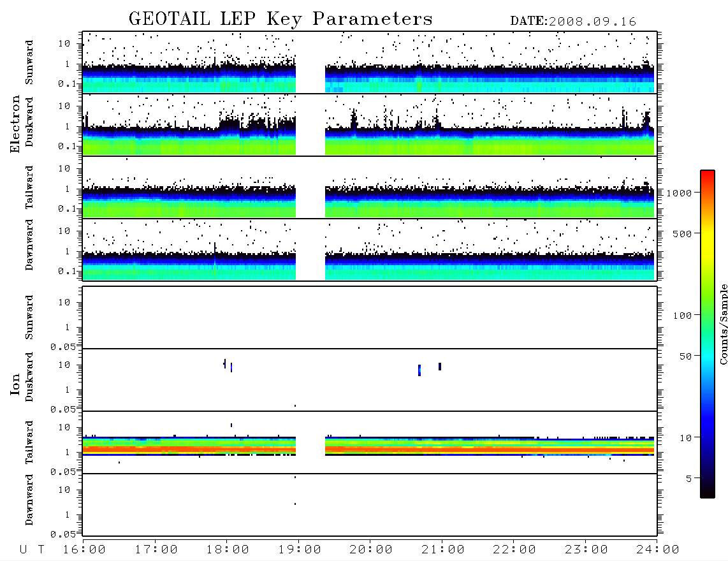The height and width of the screenshot is (561, 728).
Task: Click the 18:00 time tick label
Action: pos(228,550)
